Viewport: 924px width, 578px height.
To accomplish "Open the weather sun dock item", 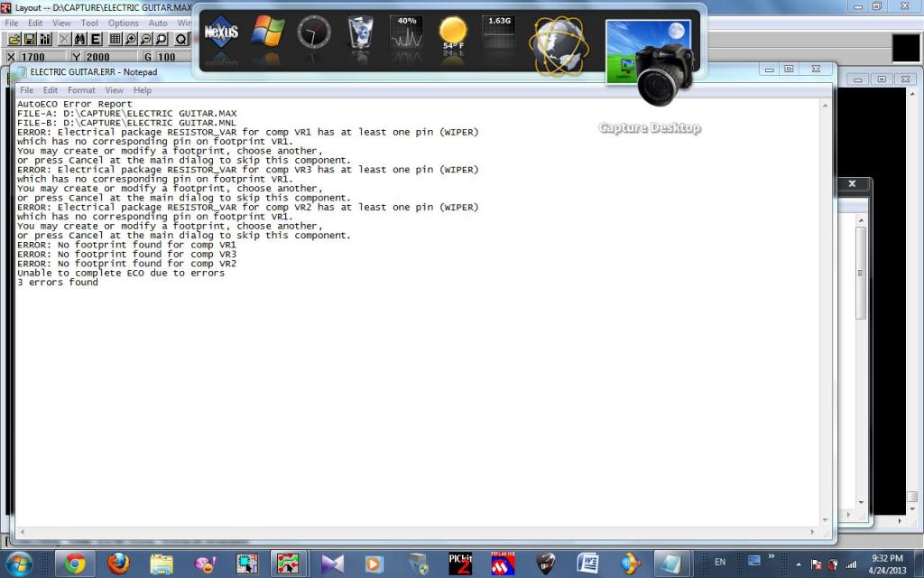I will [453, 33].
